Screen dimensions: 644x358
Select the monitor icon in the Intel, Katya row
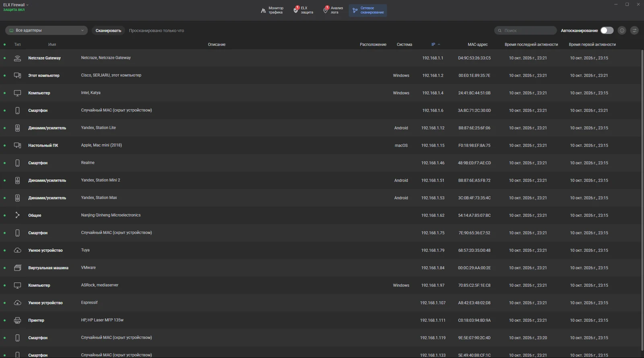click(17, 93)
